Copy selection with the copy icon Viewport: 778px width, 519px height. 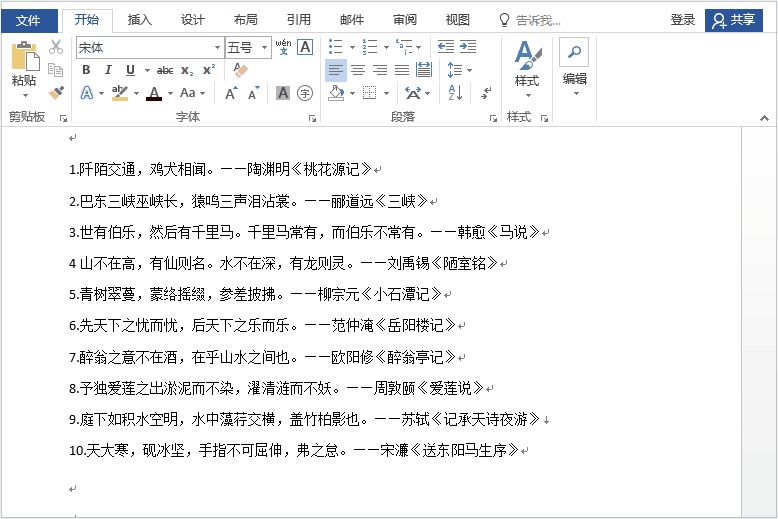coord(56,70)
